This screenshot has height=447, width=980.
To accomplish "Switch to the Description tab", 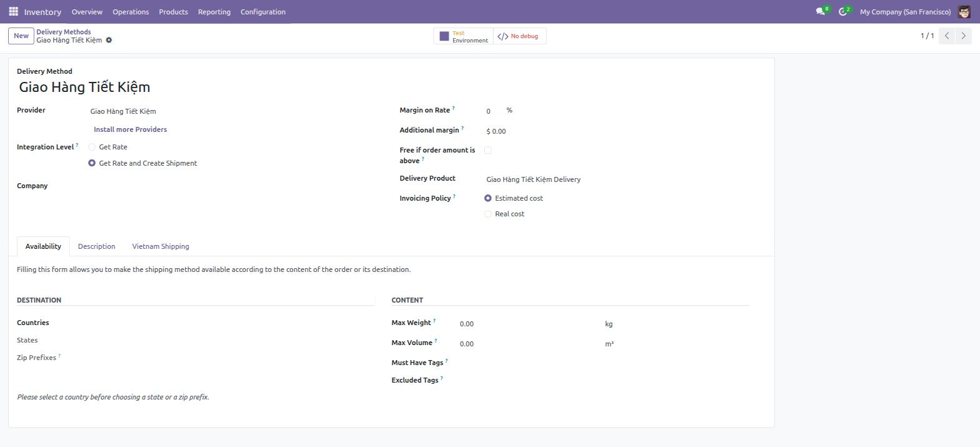I will tap(96, 246).
